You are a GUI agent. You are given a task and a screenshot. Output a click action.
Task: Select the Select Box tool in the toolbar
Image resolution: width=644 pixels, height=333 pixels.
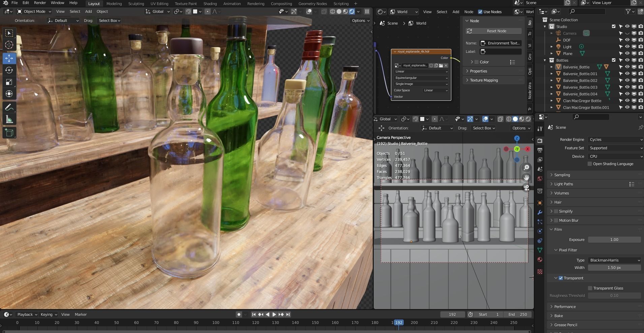[x=9, y=33]
